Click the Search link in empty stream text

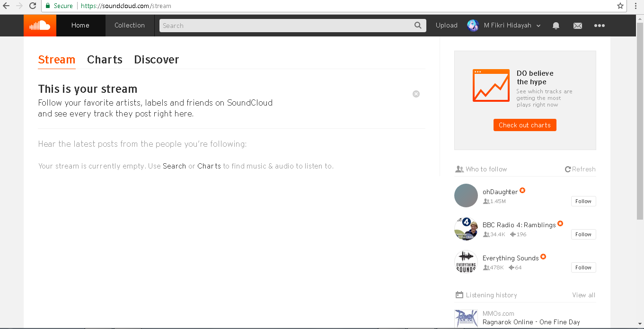point(174,166)
